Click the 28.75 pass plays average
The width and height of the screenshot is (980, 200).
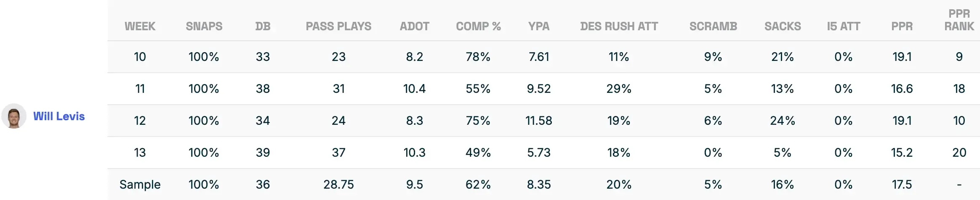(x=338, y=184)
